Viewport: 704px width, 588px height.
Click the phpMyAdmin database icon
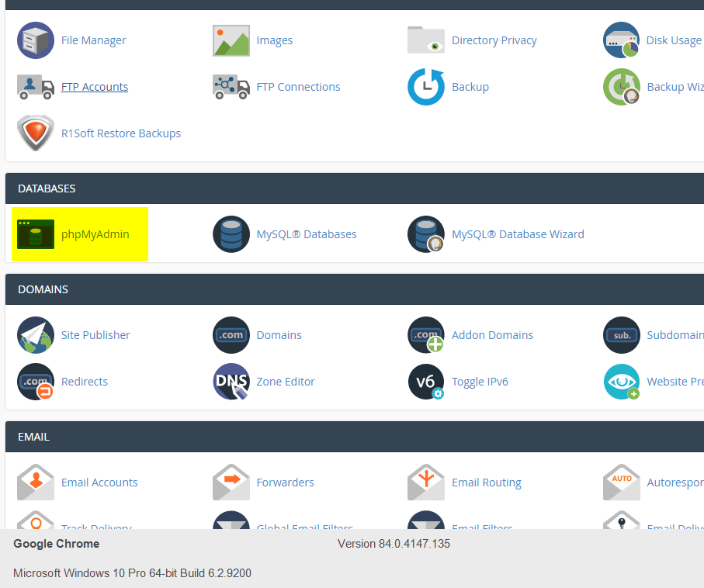[x=36, y=234]
